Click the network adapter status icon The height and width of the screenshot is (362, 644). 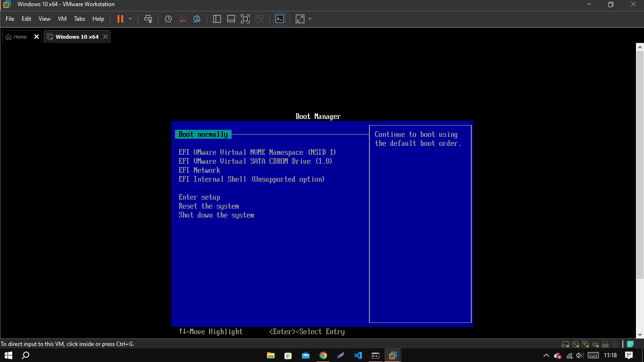tap(585, 344)
